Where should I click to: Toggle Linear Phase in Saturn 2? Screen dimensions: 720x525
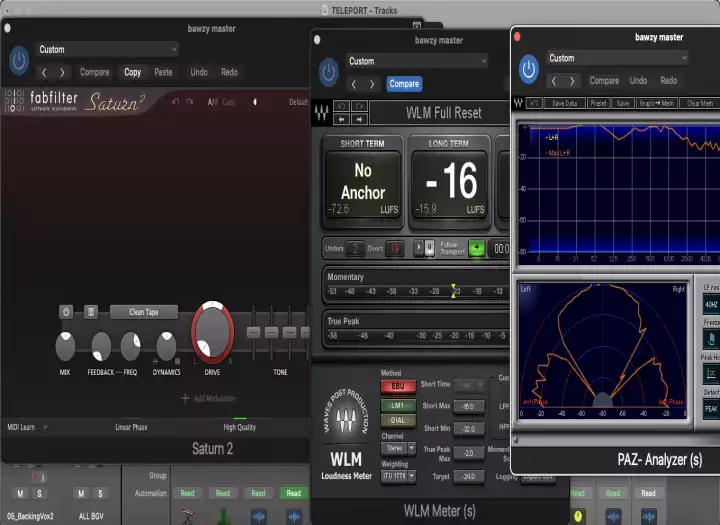tap(131, 427)
